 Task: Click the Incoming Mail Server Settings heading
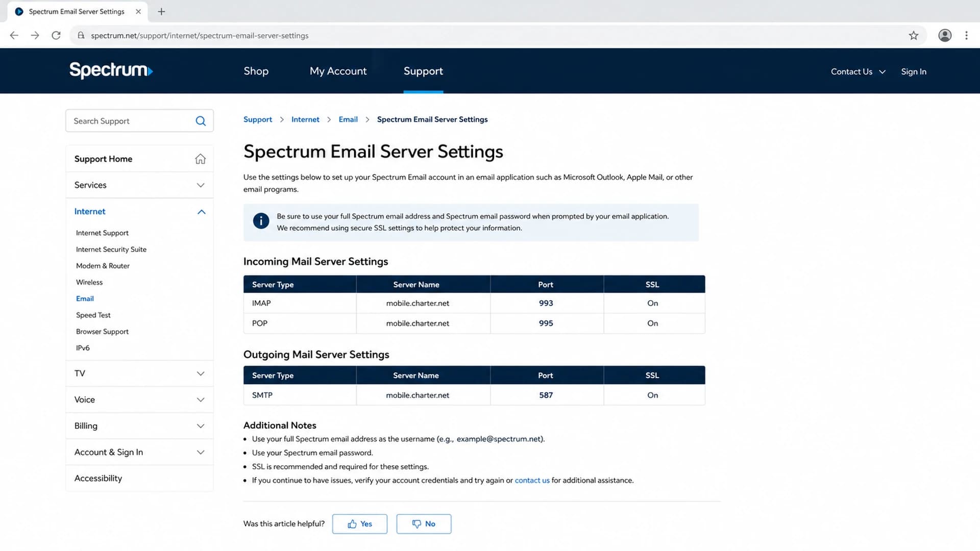[315, 262]
